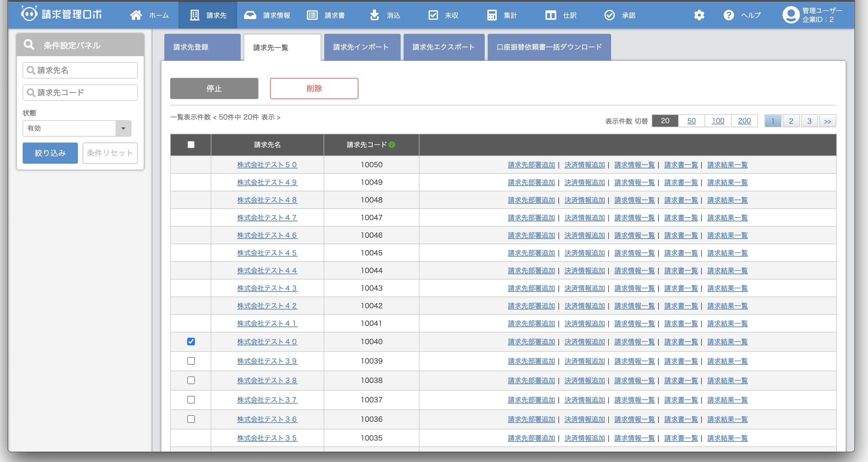Click the 承認 checkmark circle icon

(610, 15)
